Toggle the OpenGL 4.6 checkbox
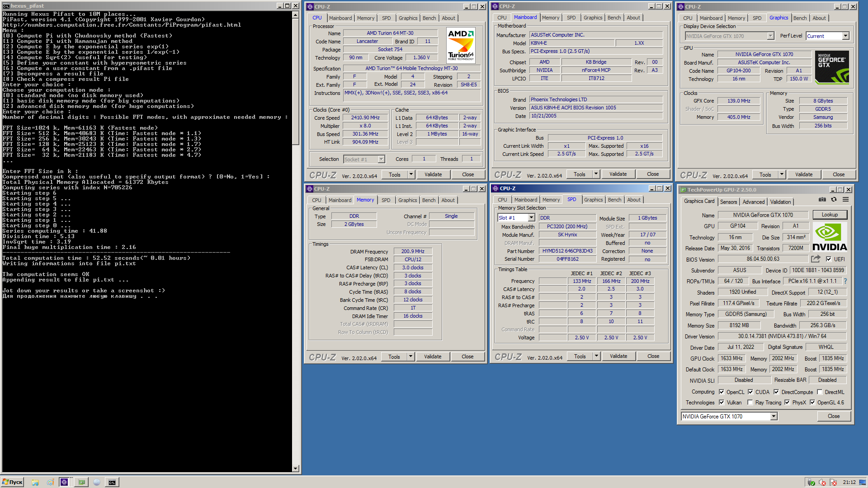Viewport: 868px width, 488px height. (x=812, y=403)
